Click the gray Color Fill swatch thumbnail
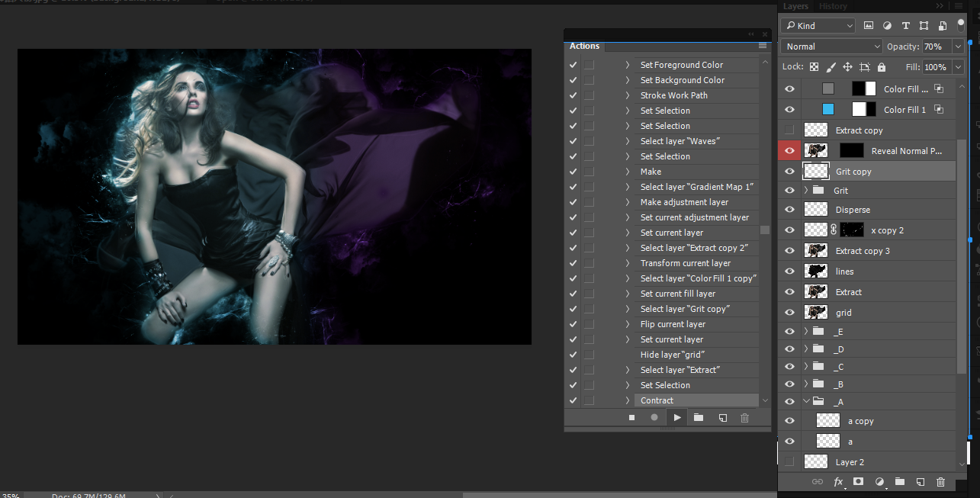Image resolution: width=980 pixels, height=498 pixels. tap(828, 88)
